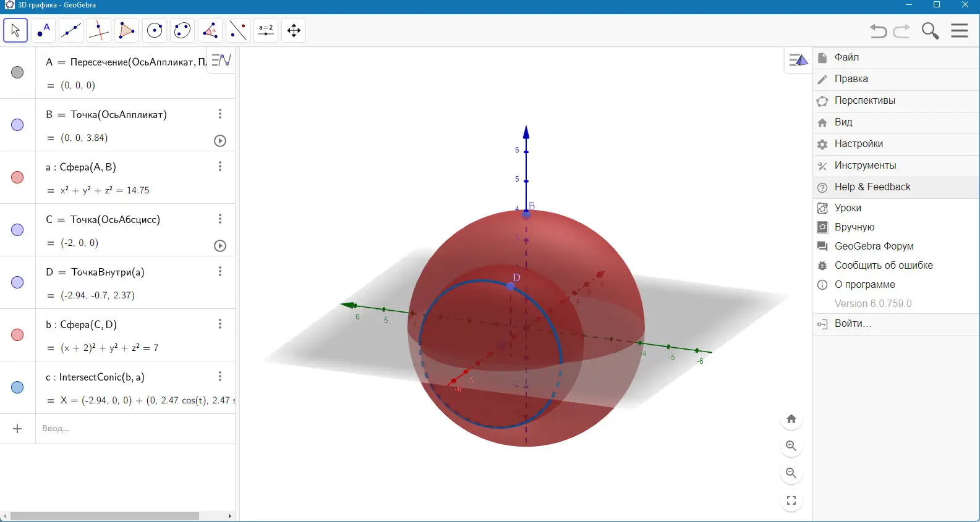Click the Ввод input field
Viewport: 980px width, 522px height.
[135, 429]
